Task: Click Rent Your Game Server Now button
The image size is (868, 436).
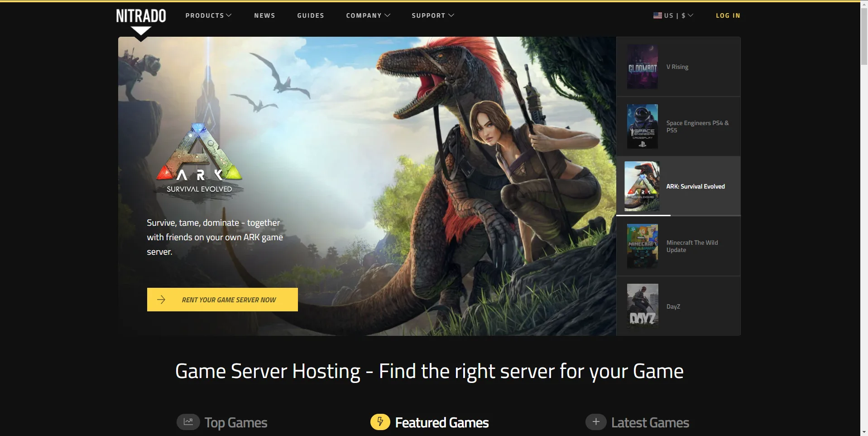Action: click(222, 300)
